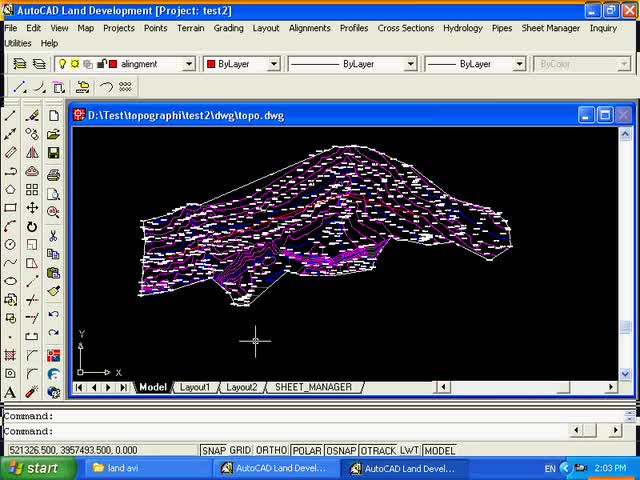
Task: Click the drawing's vertical scrollbar down arrow
Action: coord(625,373)
